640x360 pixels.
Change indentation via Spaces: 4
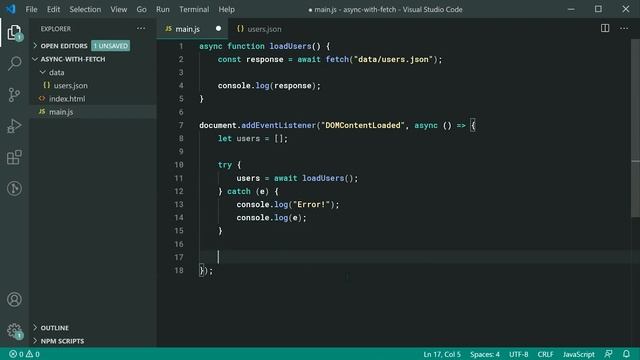tap(485, 354)
